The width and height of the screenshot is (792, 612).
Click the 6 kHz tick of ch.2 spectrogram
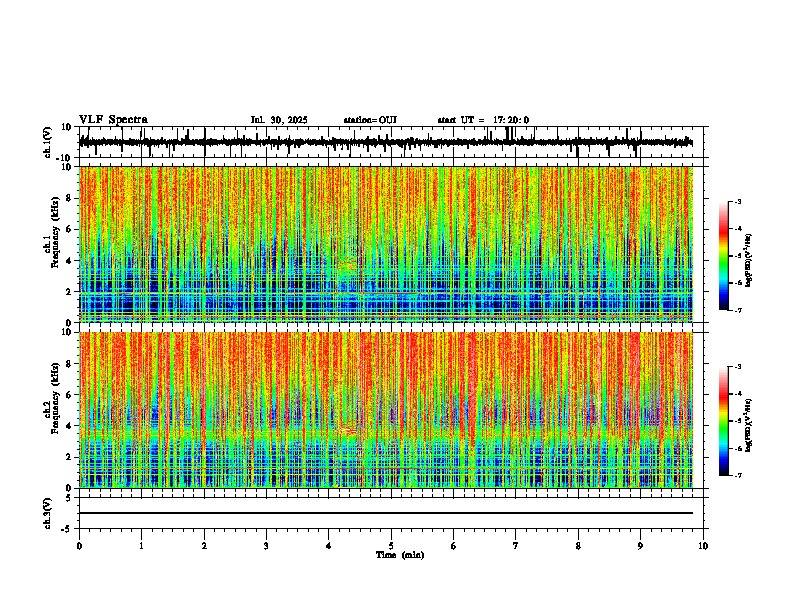(x=69, y=395)
